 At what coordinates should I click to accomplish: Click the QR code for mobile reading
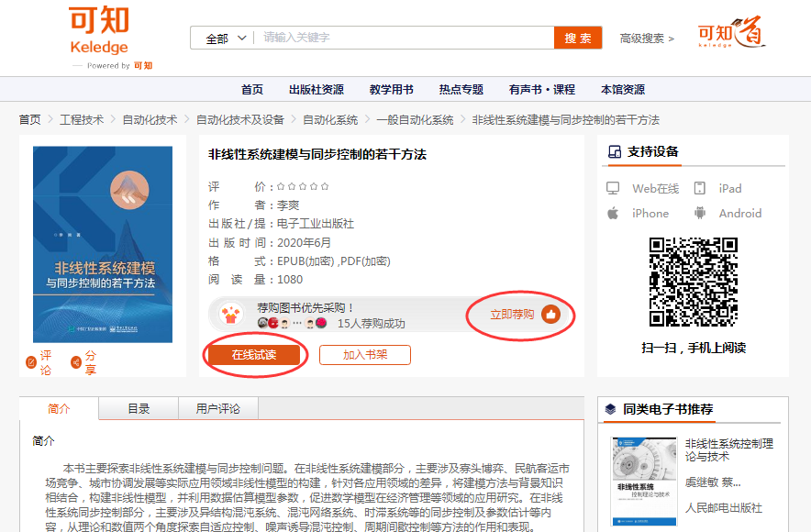693,283
